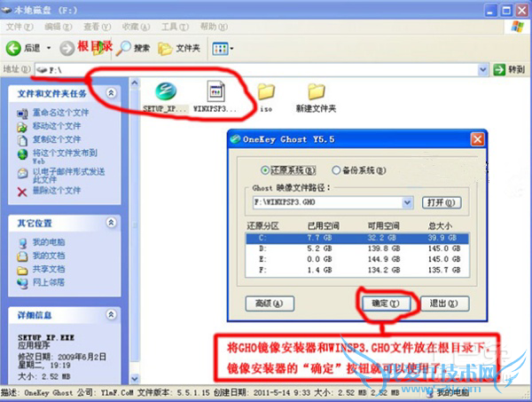Screen dimensions: 532x402
Task: Click the sidebar scroll down arrow
Action: (135, 379)
